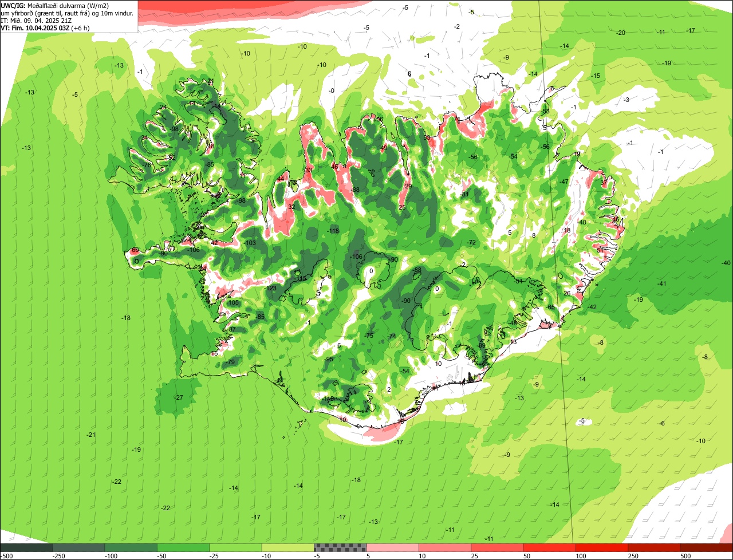Click the '-47' flux value on the map

[x=564, y=182]
